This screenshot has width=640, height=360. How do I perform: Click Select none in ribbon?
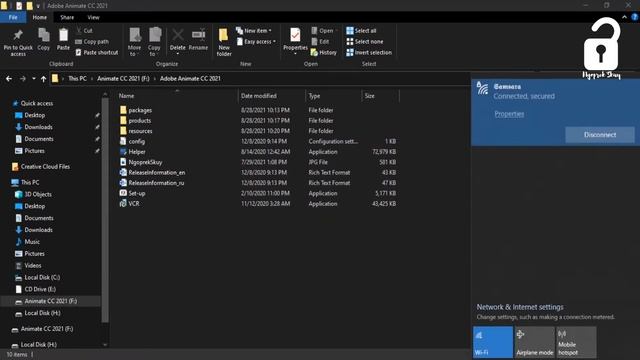(x=364, y=42)
